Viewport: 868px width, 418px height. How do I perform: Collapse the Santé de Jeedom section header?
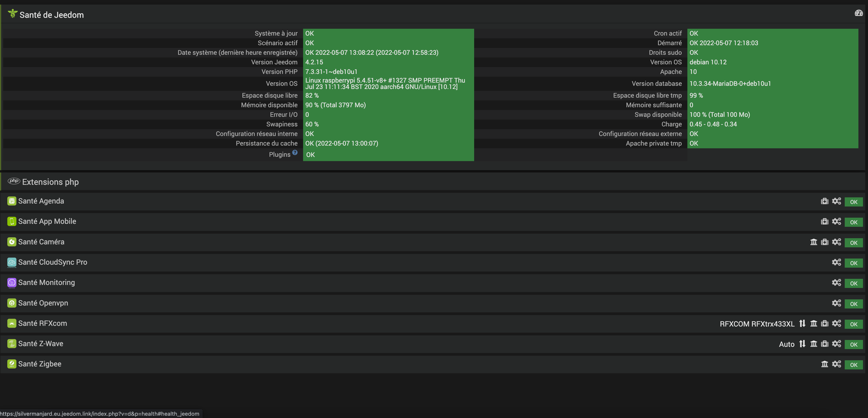52,15
